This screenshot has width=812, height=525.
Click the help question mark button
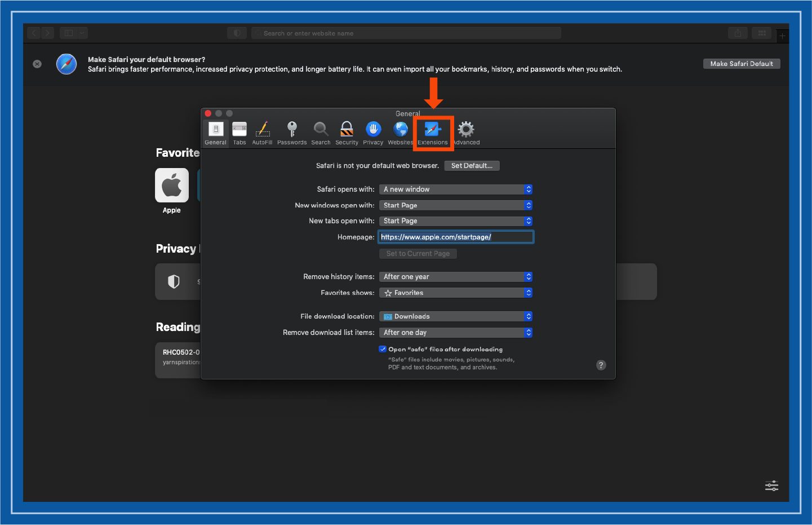pos(601,365)
